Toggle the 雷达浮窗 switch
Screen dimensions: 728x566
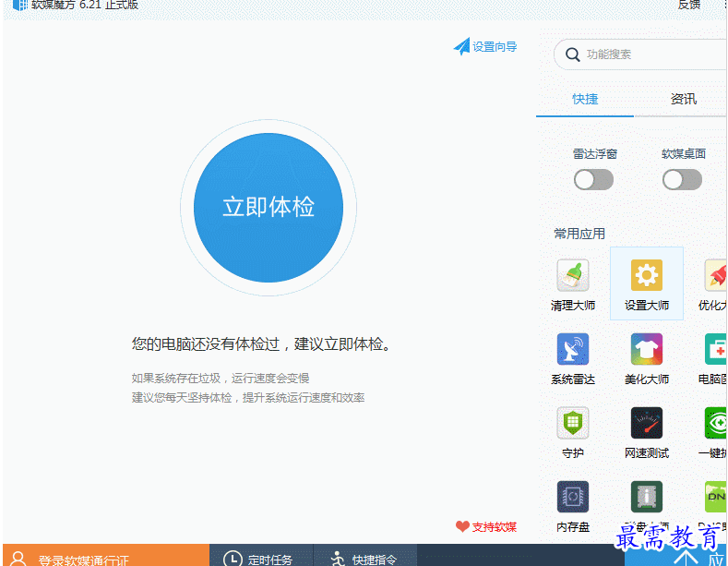(593, 180)
